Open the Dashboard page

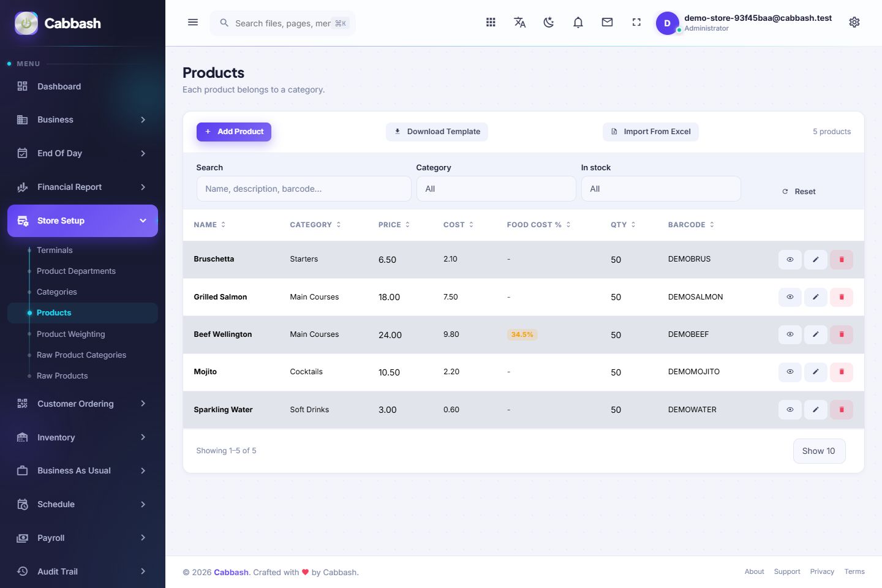(x=83, y=86)
